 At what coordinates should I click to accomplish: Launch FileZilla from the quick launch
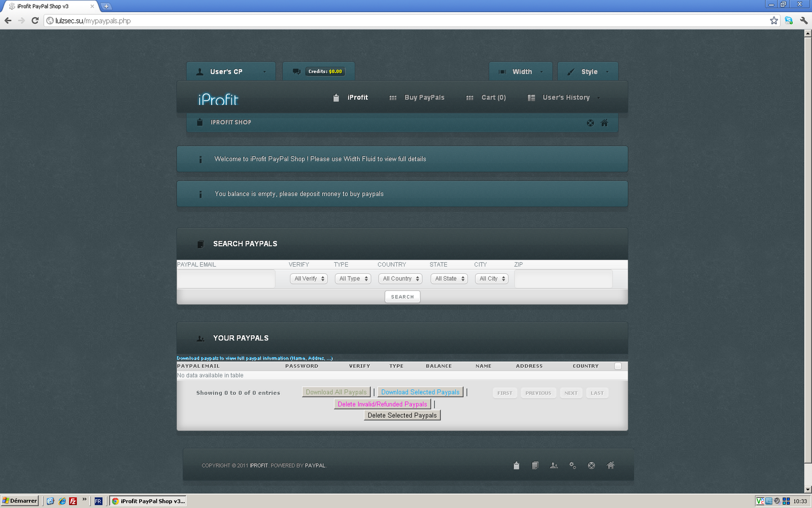pyautogui.click(x=73, y=501)
